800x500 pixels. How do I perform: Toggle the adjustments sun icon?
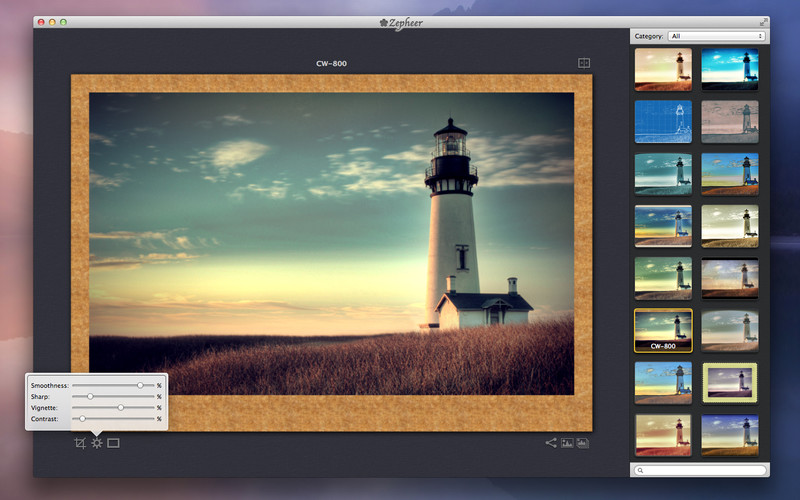(x=96, y=443)
